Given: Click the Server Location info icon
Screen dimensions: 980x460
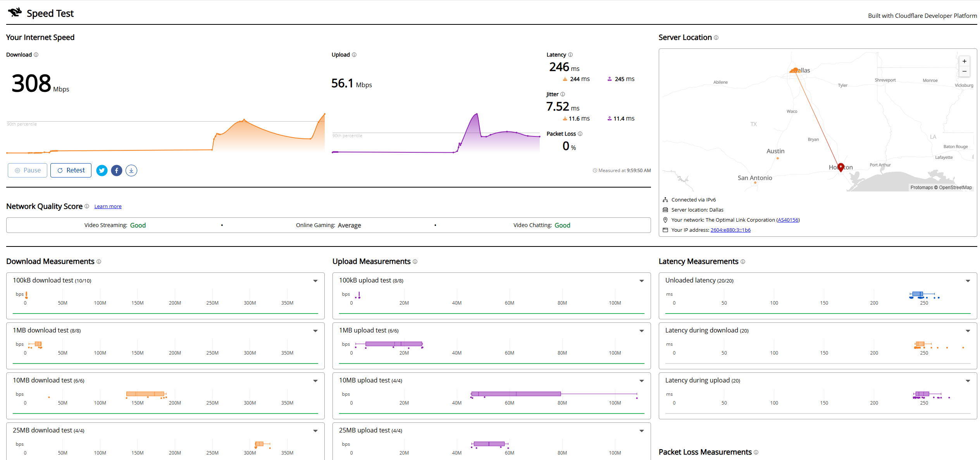Looking at the screenshot, I should [716, 38].
